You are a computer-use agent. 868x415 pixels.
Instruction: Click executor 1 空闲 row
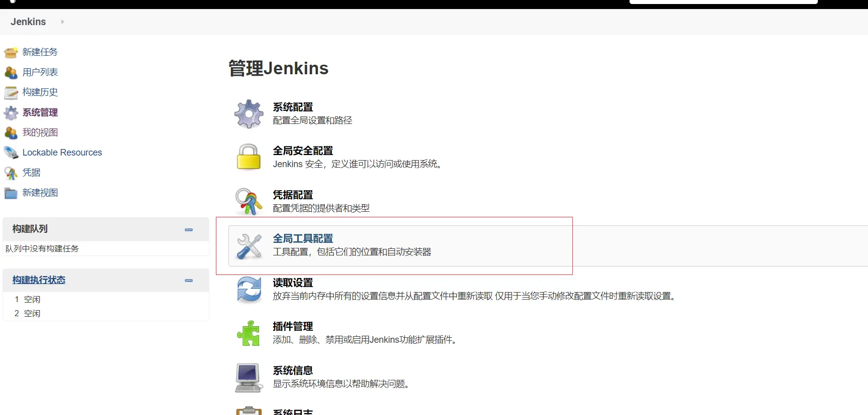[105, 299]
